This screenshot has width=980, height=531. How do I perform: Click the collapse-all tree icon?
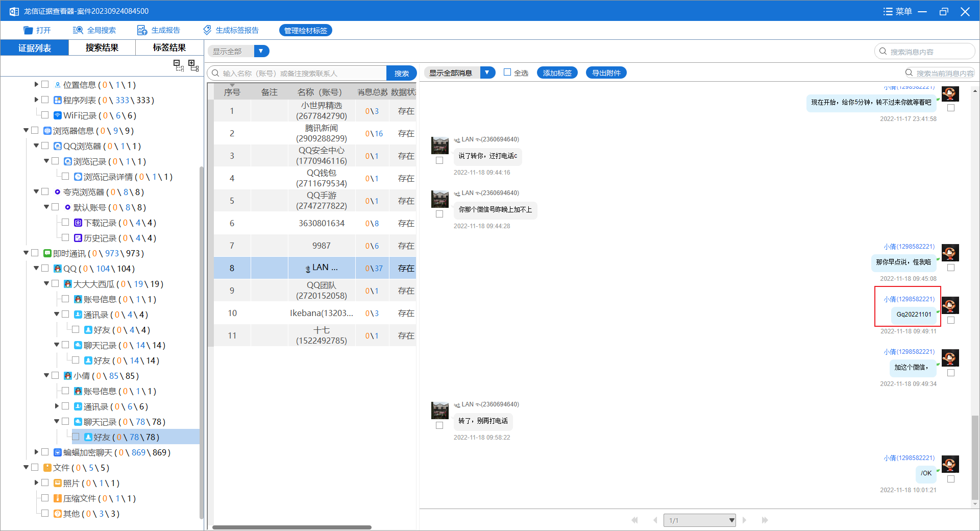[178, 65]
